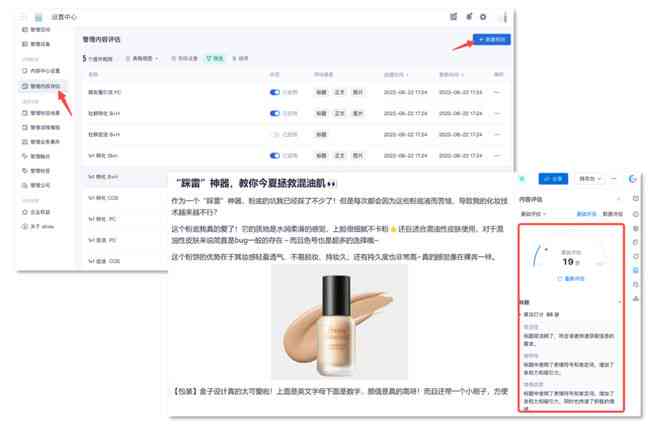Viewport: 660px width, 425px height.
Task: Click the 排序 sort button in the list toolbar
Action: 240,58
